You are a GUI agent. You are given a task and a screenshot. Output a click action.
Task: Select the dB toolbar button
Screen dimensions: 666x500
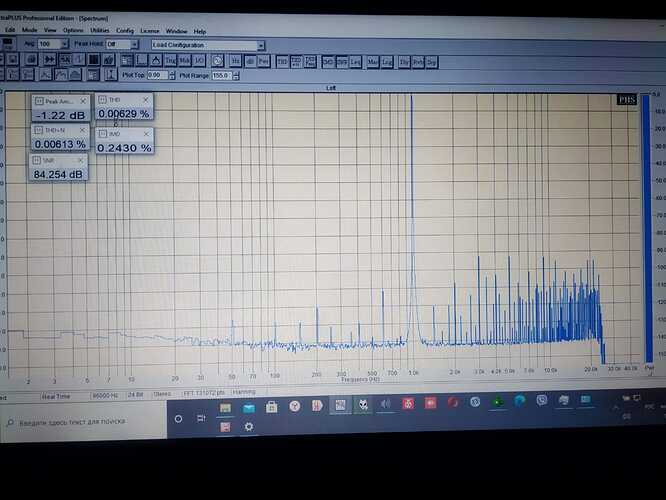coord(250,61)
